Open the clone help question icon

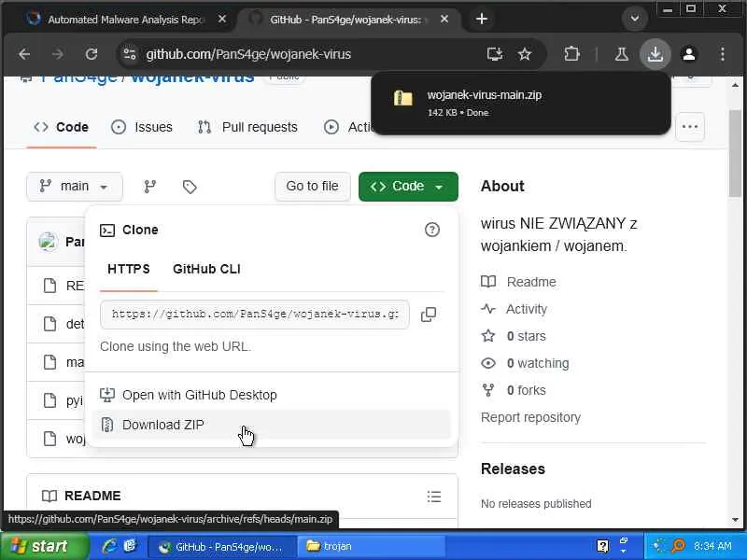coord(431,230)
